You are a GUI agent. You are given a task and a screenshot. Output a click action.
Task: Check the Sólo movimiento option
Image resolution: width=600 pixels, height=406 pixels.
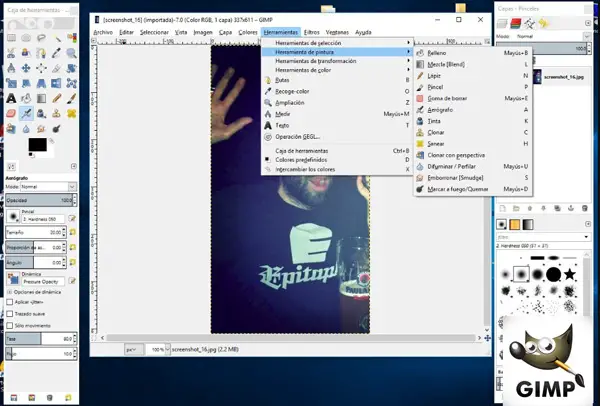tap(9, 326)
